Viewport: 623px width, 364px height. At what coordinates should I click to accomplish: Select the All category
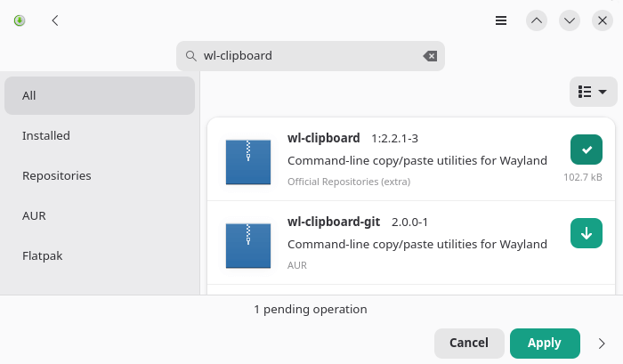point(100,96)
